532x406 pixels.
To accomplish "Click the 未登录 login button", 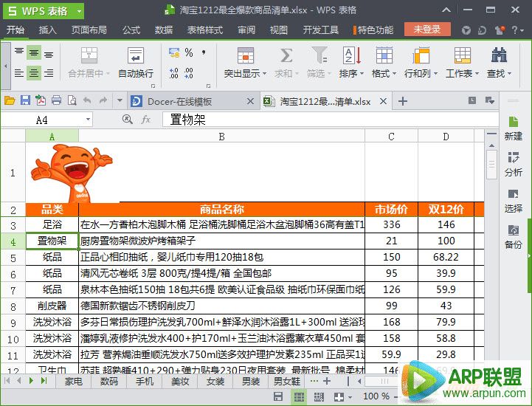I will pos(427,30).
